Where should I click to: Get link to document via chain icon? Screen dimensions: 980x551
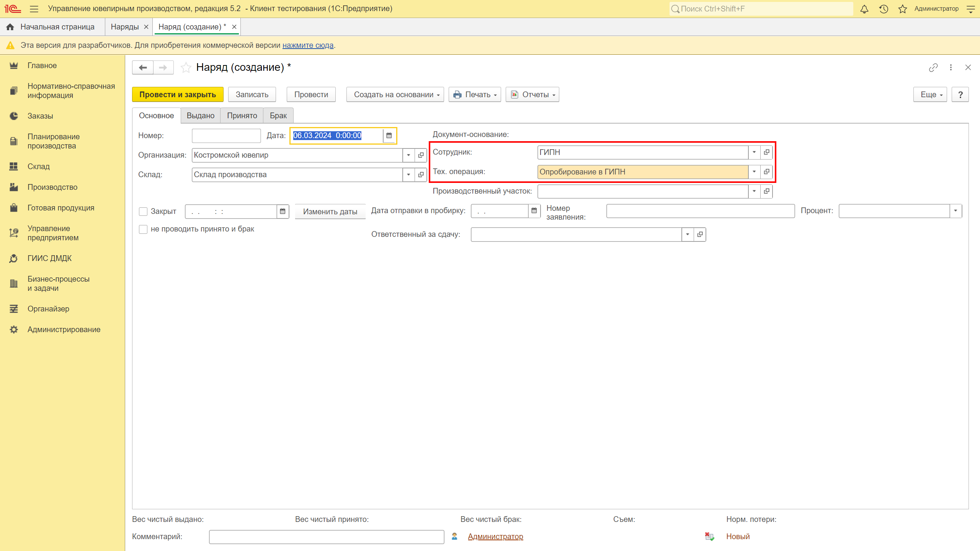933,68
